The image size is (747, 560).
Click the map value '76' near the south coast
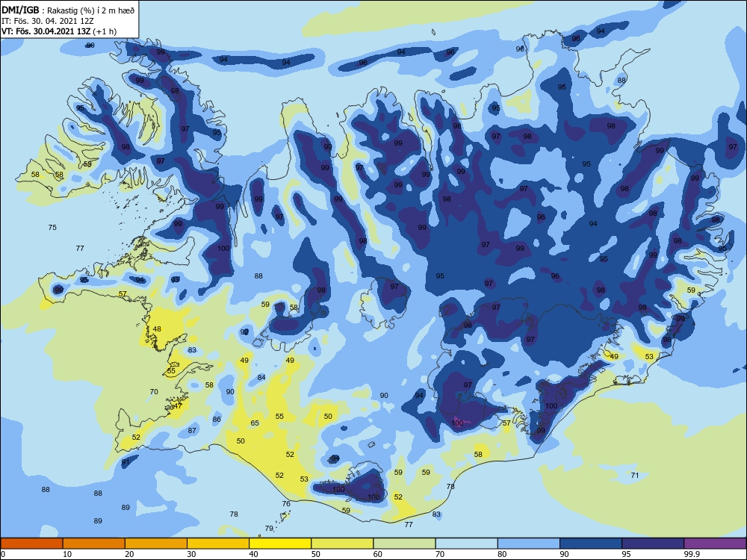286,503
